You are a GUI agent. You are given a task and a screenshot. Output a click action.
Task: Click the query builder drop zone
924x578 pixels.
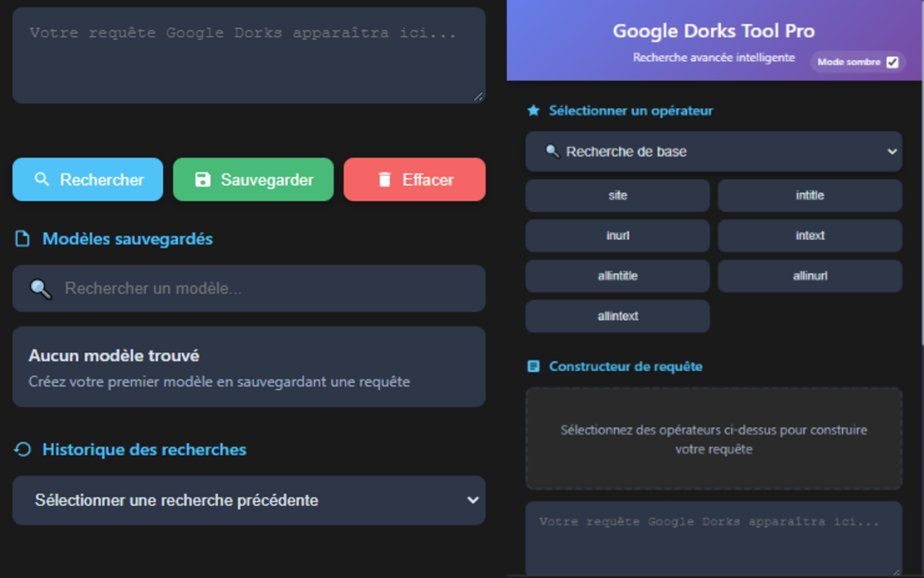[x=714, y=439]
